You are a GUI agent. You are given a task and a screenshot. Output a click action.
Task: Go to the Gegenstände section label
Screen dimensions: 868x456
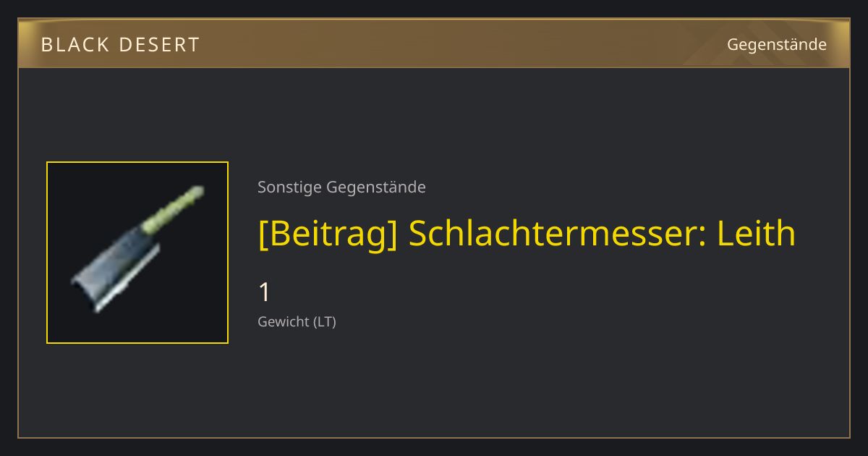777,45
